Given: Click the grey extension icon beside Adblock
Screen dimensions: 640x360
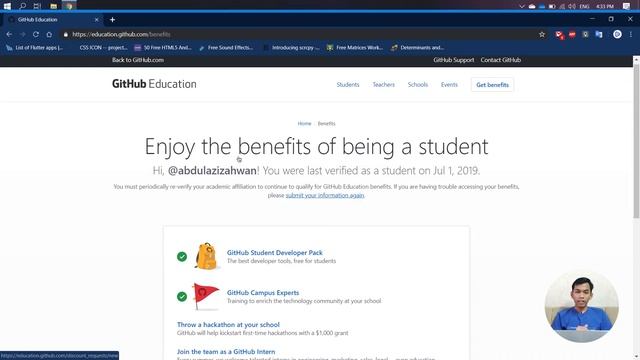Looking at the screenshot, I should click(585, 35).
